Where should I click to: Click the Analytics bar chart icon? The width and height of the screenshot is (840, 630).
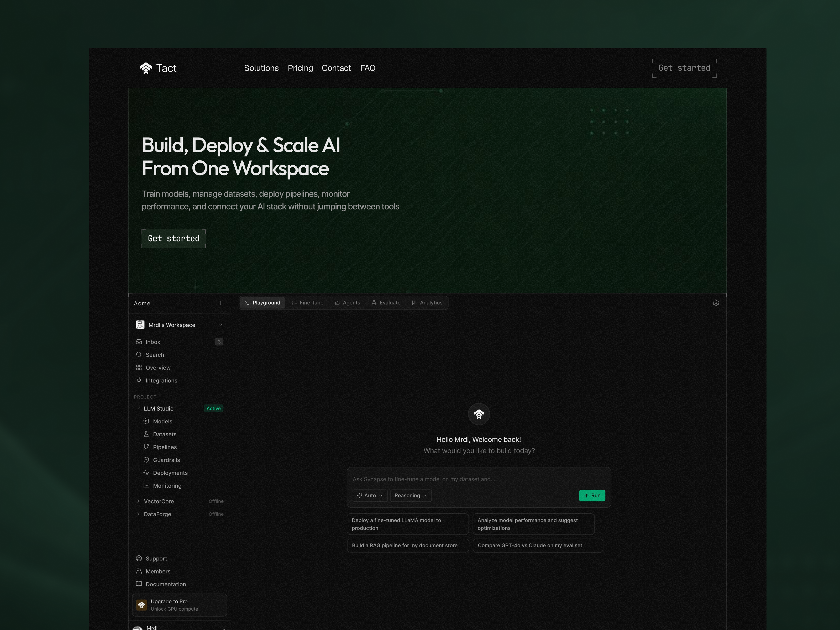(x=414, y=303)
